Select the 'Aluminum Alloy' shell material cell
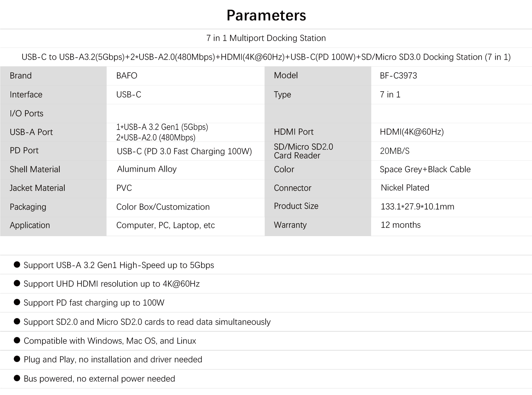532x395 pixels. coord(185,170)
